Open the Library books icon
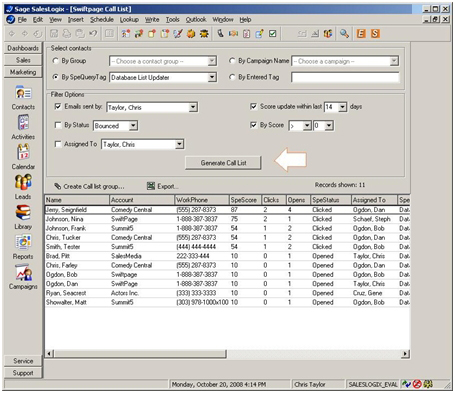The height and width of the screenshot is (393, 455). point(23,212)
